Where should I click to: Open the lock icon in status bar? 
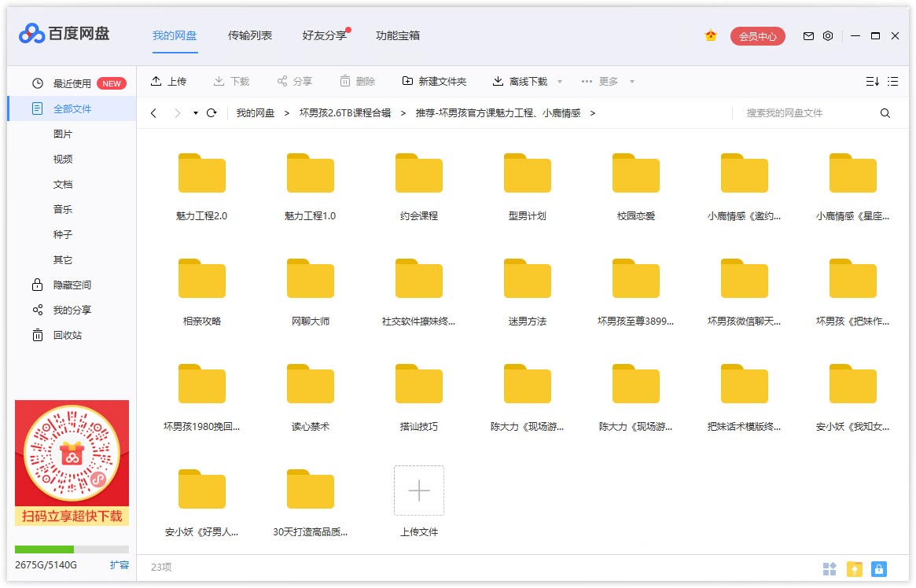[x=879, y=568]
